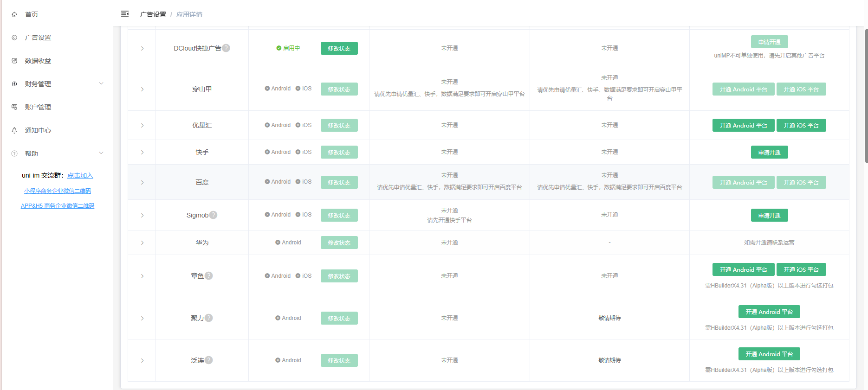Image resolution: width=868 pixels, height=390 pixels.
Task: Click 开通 Android 平台 for 优量汇
Action: click(744, 125)
